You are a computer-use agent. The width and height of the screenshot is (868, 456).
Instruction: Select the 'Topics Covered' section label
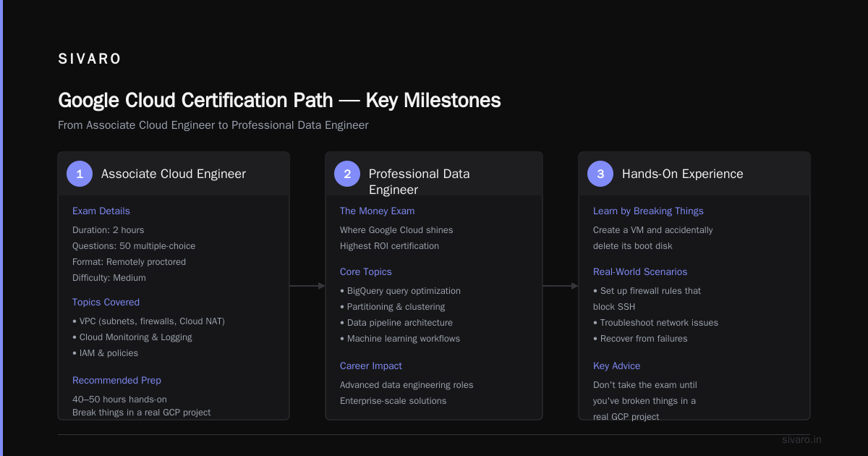pos(106,303)
